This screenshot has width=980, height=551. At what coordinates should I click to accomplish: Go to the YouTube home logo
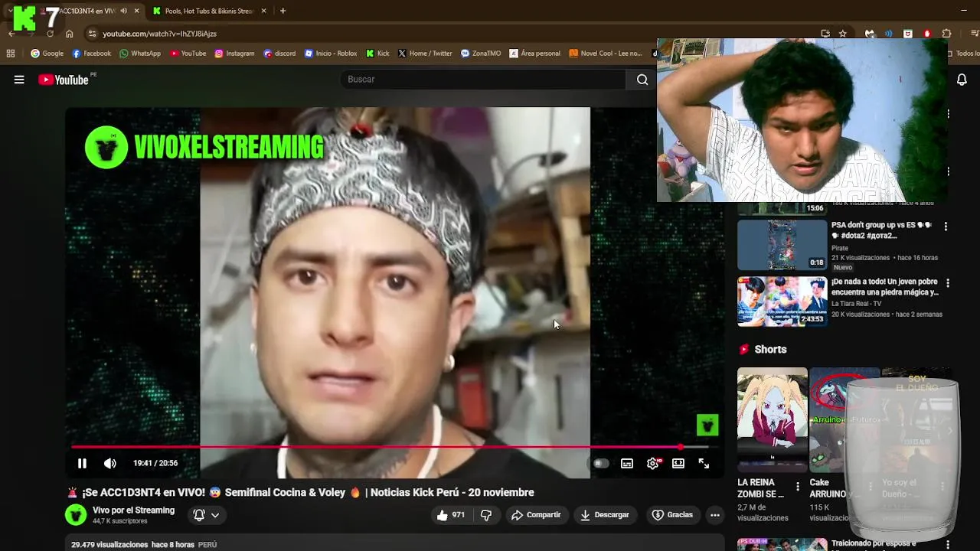64,80
